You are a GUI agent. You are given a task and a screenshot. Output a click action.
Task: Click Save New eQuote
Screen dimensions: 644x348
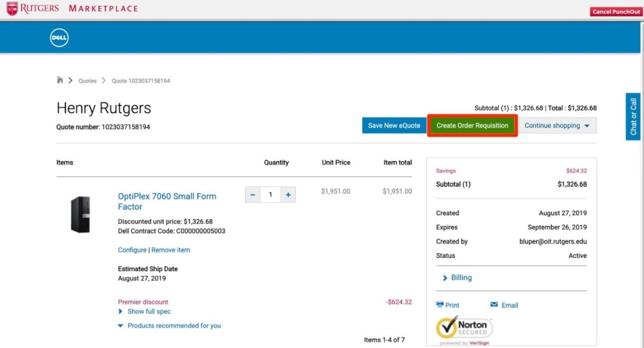[394, 125]
